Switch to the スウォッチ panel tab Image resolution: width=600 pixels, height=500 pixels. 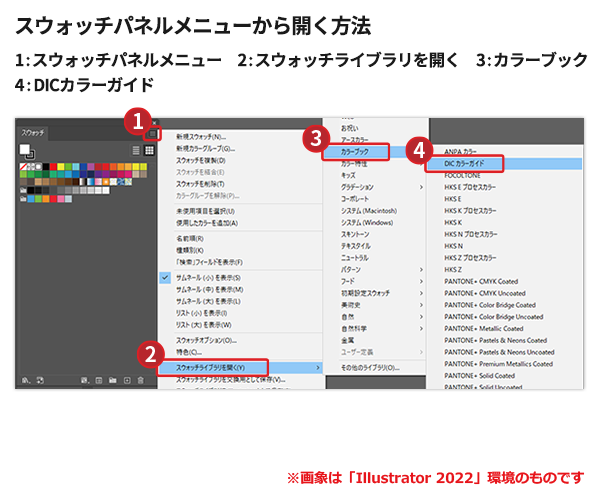(x=33, y=133)
